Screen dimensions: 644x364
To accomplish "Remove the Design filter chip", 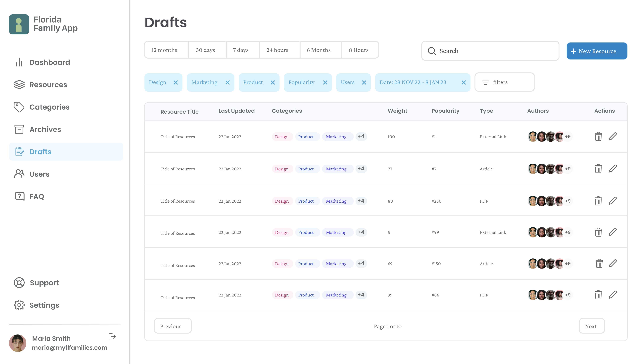I will click(176, 82).
